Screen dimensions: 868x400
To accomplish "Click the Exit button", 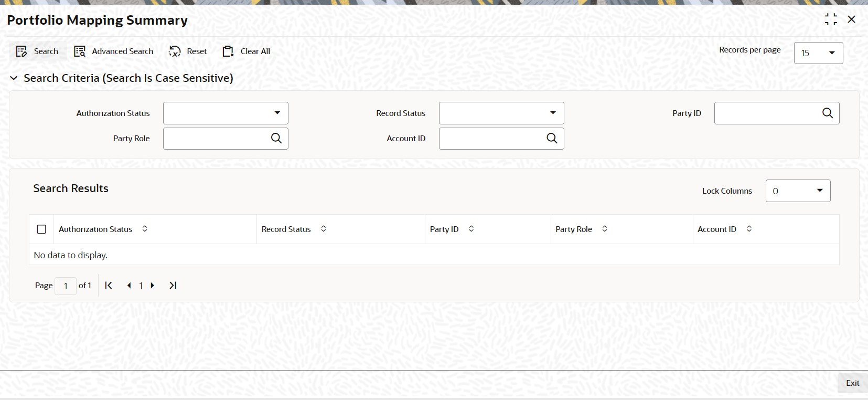I will [x=852, y=383].
